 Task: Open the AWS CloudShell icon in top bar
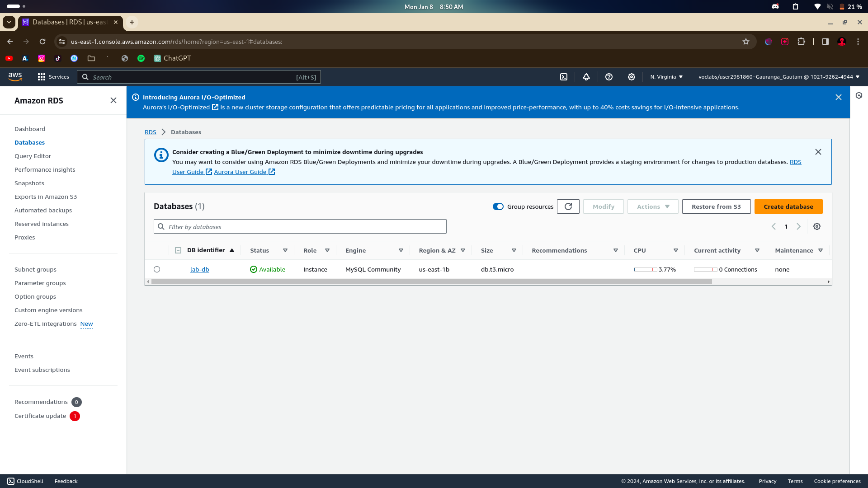coord(564,77)
